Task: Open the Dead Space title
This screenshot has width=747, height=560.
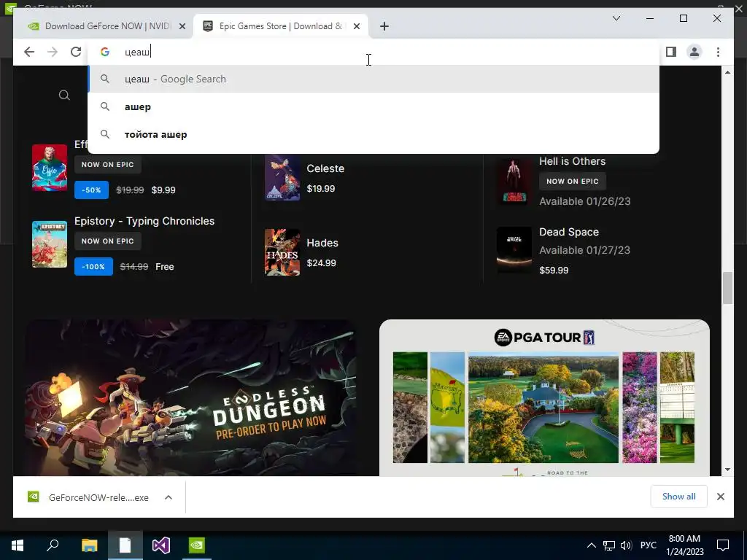Action: 569,232
